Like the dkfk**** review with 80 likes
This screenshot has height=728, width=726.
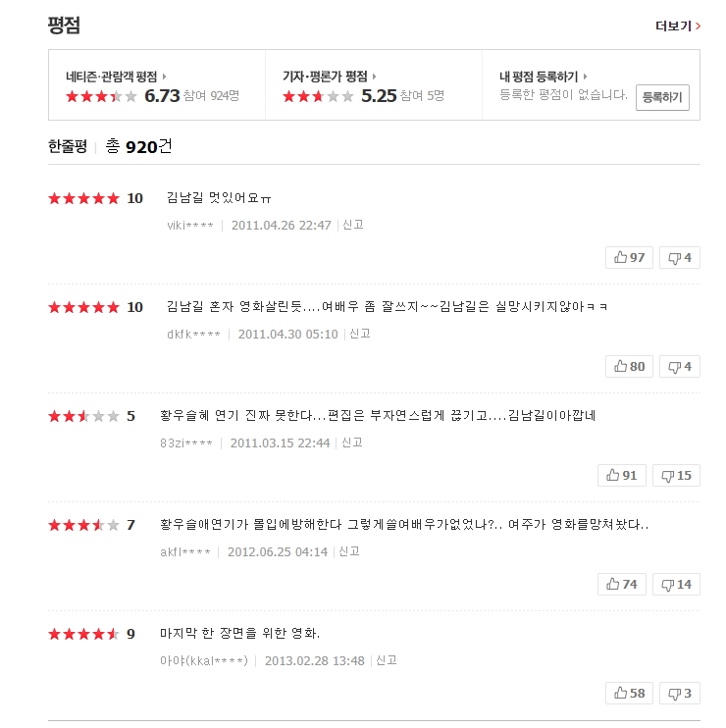point(629,366)
